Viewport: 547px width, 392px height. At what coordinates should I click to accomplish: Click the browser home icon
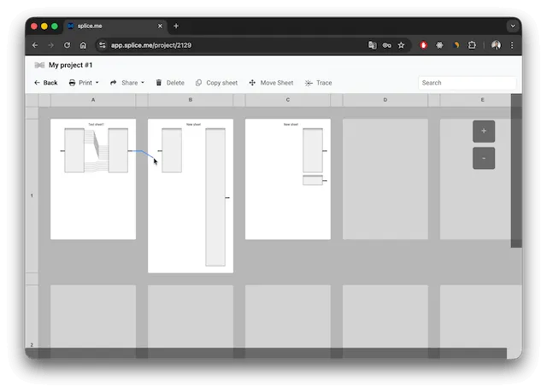tap(83, 45)
